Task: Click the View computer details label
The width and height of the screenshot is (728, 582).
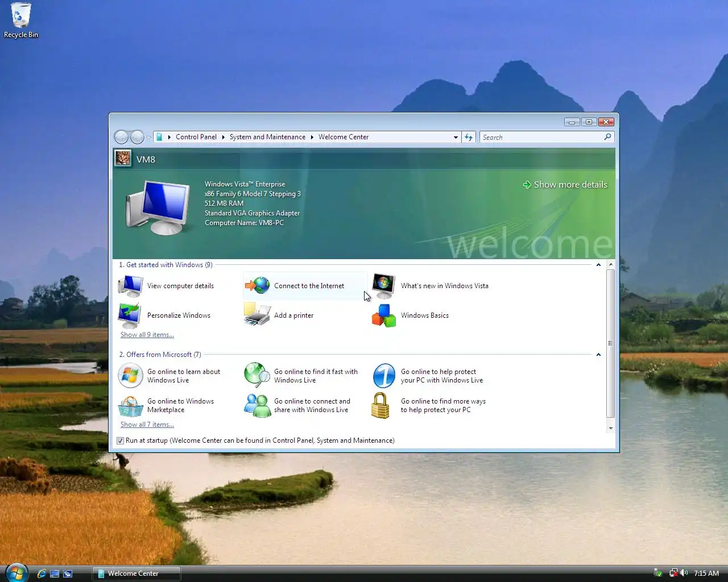Action: point(180,286)
